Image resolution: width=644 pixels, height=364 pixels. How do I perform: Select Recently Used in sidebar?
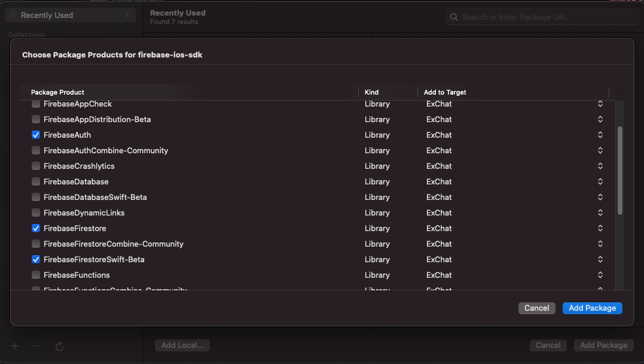[70, 15]
